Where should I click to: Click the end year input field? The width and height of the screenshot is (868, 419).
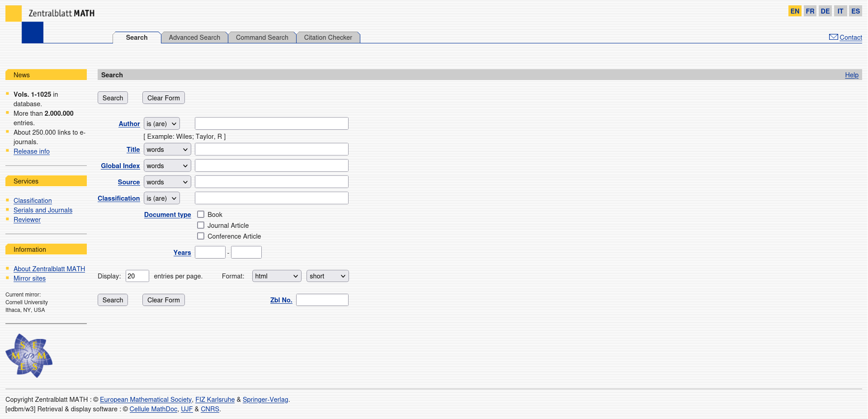click(x=246, y=252)
